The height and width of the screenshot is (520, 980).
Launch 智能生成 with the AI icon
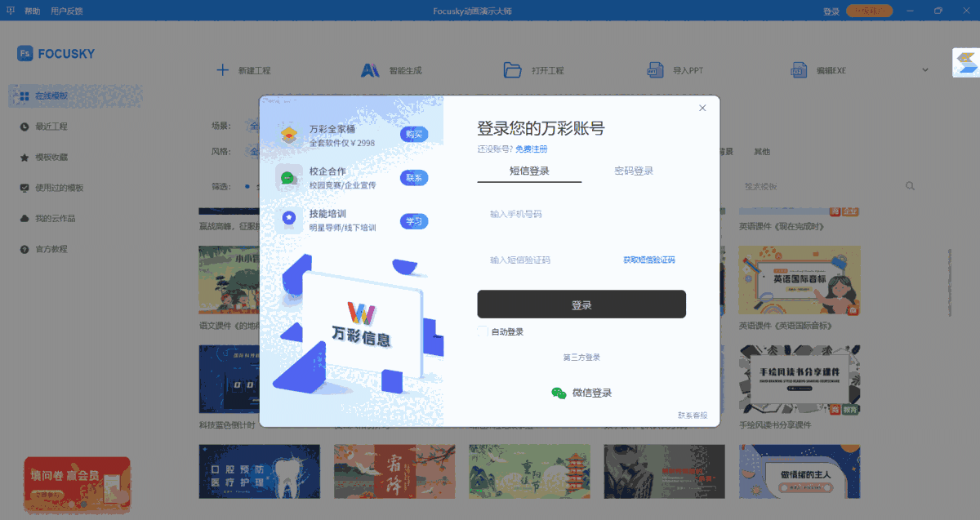click(371, 70)
